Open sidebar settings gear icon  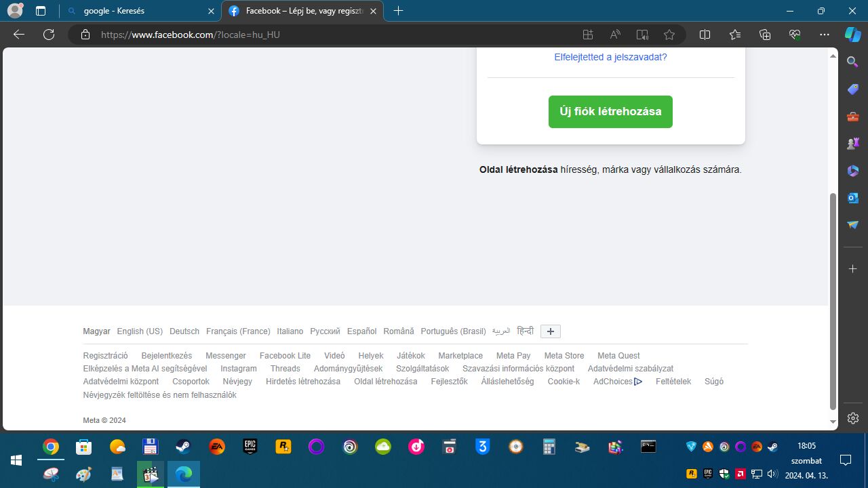pyautogui.click(x=853, y=418)
